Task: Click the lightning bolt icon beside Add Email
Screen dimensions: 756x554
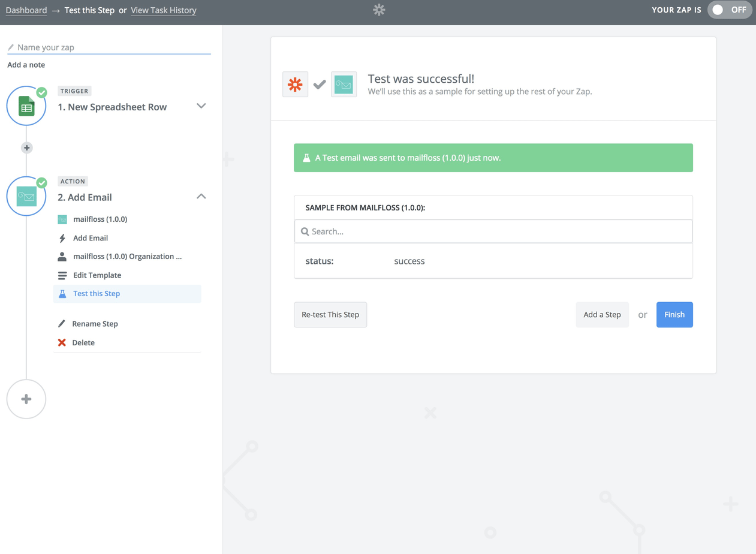Action: click(62, 238)
